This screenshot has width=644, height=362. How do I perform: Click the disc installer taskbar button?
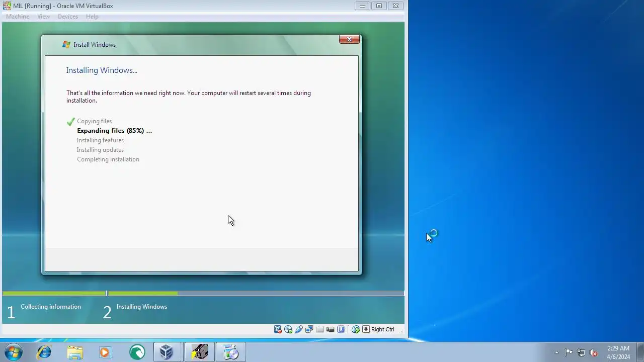tap(231, 352)
